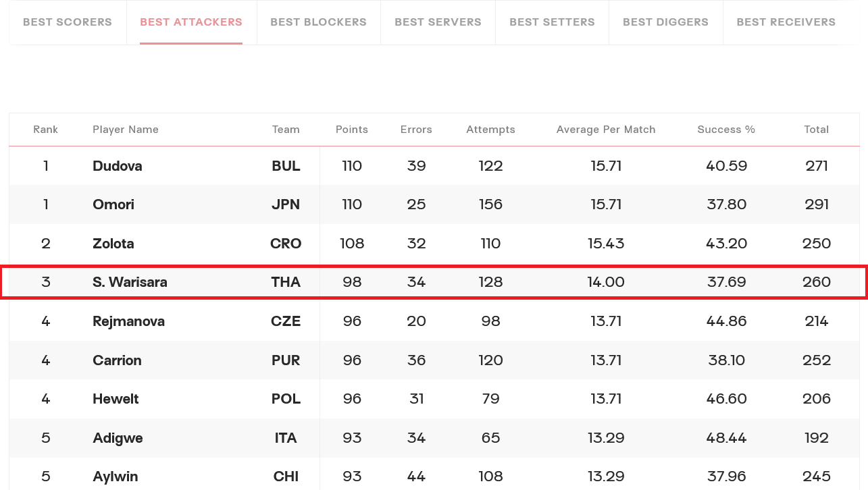Viewport: 868px width, 490px height.
Task: Switch to the Best Servers tab
Action: point(438,22)
